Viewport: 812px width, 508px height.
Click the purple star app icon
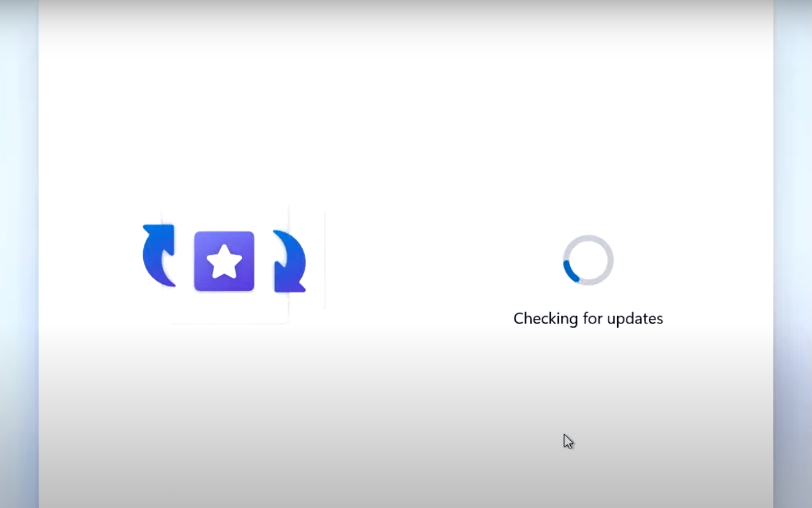[x=224, y=261]
